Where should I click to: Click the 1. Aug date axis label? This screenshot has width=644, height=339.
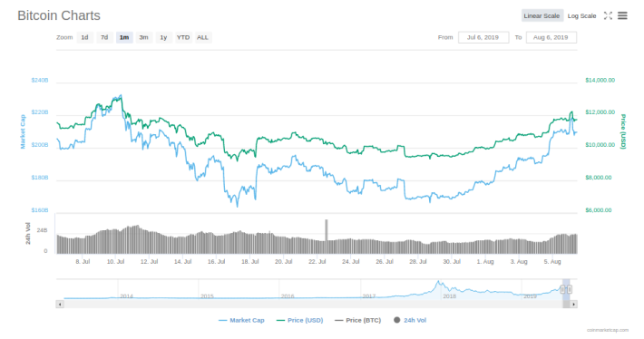[x=485, y=261]
